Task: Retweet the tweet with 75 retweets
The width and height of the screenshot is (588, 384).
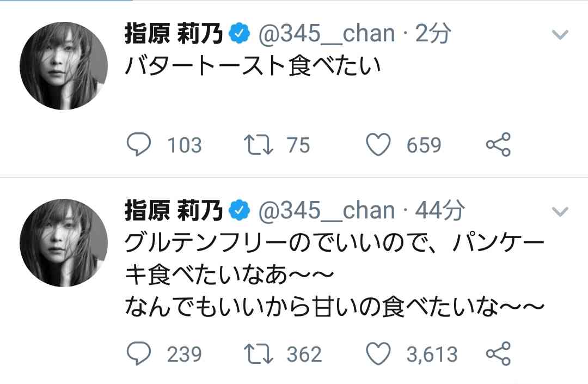Action: 259,145
